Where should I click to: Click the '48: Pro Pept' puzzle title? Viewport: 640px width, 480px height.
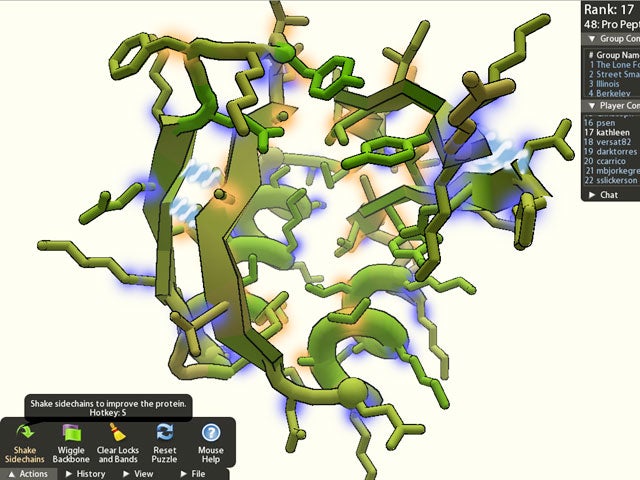[612, 24]
